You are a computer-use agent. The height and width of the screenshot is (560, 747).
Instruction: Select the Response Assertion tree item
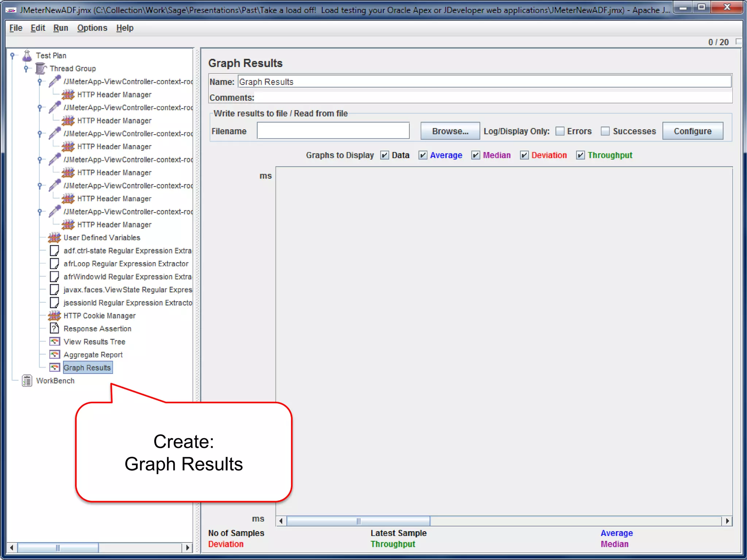click(x=97, y=328)
